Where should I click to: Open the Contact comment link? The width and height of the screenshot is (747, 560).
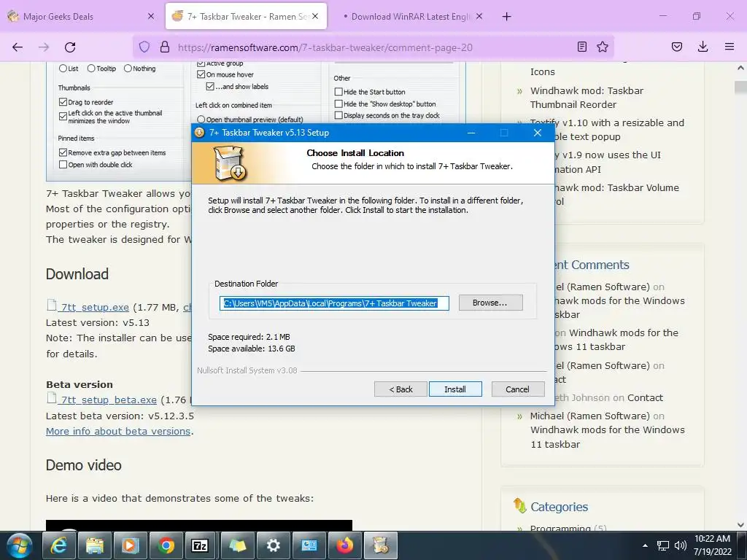(645, 397)
